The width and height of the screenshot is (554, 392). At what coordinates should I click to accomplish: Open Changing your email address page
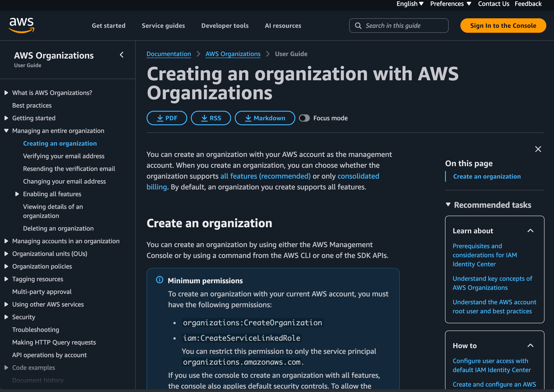pyautogui.click(x=64, y=181)
